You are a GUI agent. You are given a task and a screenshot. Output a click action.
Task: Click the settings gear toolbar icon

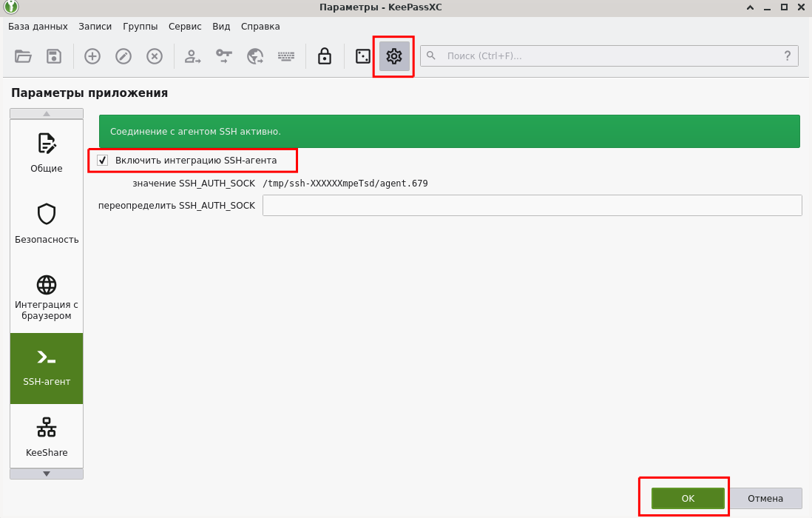(x=394, y=56)
